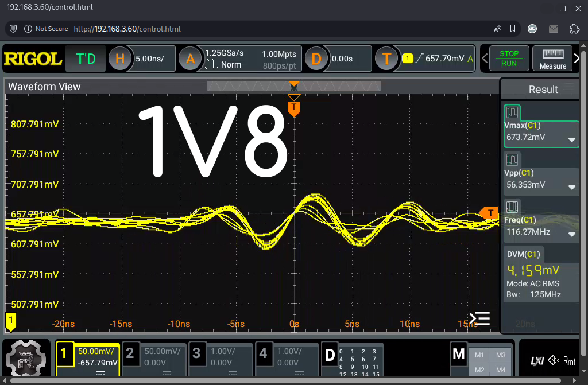Select math channel M2
This screenshot has height=385, width=588.
(479, 370)
